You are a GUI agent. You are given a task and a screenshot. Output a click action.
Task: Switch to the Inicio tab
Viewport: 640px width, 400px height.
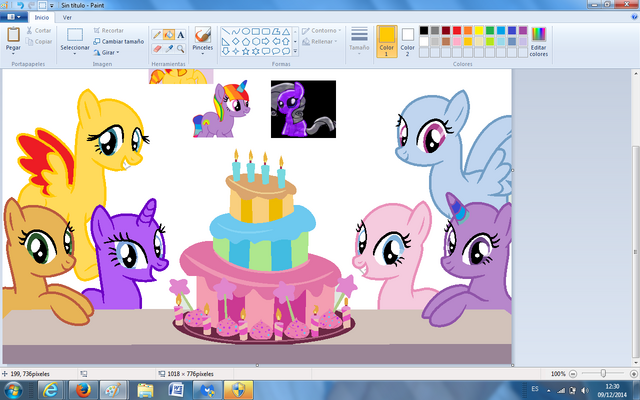pyautogui.click(x=42, y=17)
